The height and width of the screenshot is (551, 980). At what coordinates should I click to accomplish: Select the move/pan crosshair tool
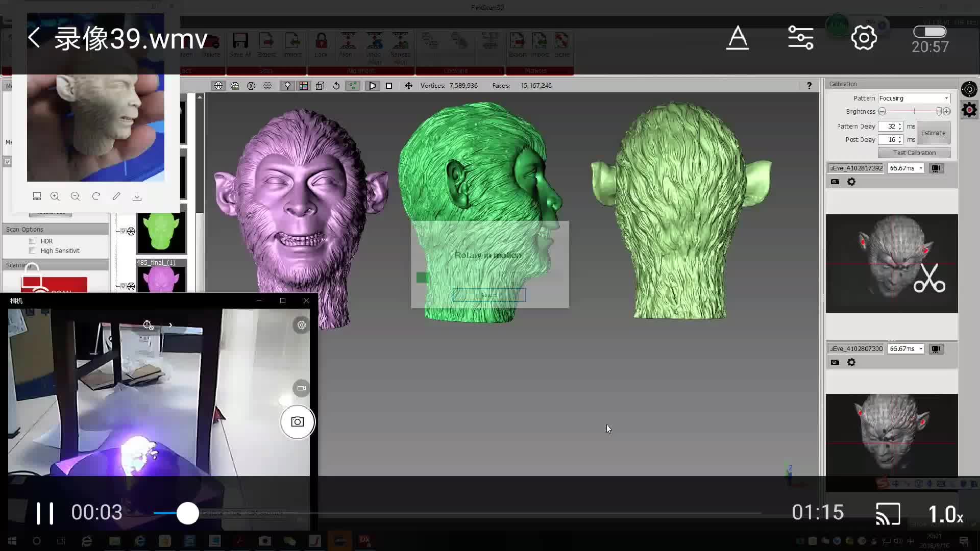409,86
